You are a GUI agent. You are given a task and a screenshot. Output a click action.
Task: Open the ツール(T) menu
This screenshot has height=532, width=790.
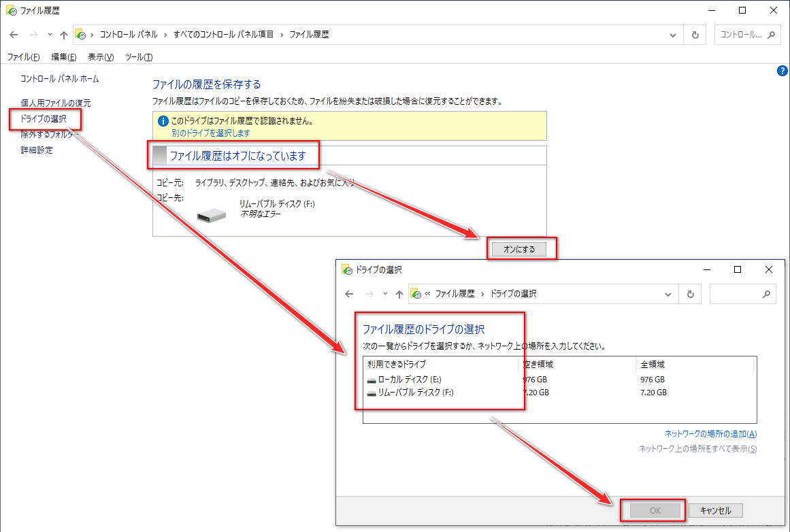tap(138, 56)
